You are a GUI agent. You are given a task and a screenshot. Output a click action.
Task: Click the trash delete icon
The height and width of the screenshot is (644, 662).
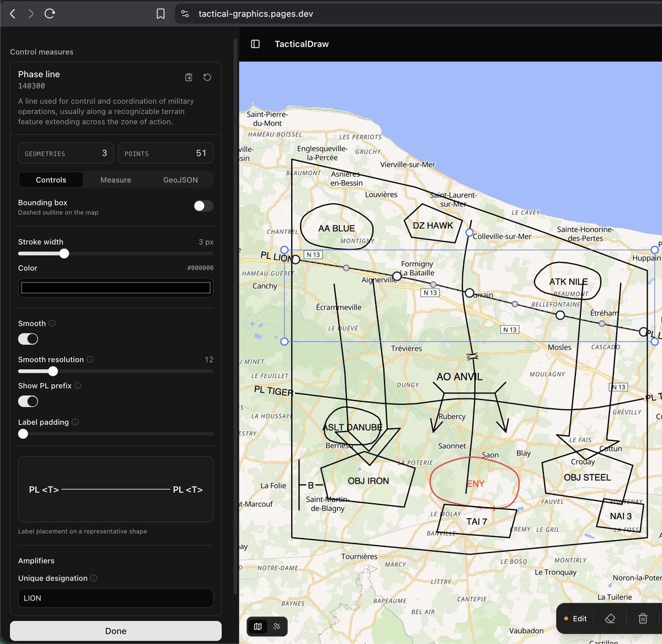point(643,619)
